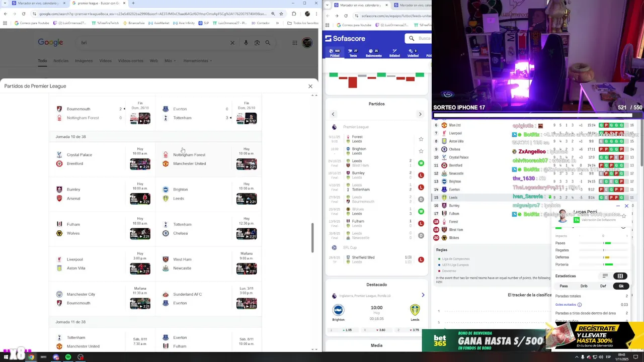This screenshot has width=644, height=362.
Task: Open the Fútbol sport tab
Action: click(335, 53)
